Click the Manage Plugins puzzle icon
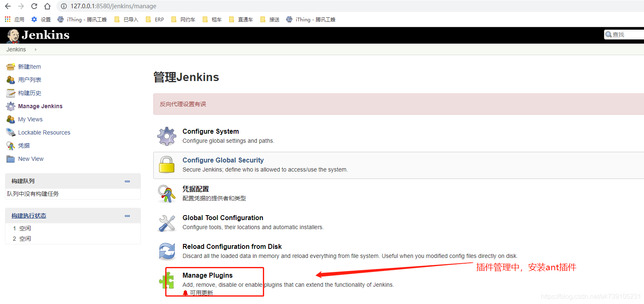Image resolution: width=644 pixels, height=304 pixels. tap(167, 280)
